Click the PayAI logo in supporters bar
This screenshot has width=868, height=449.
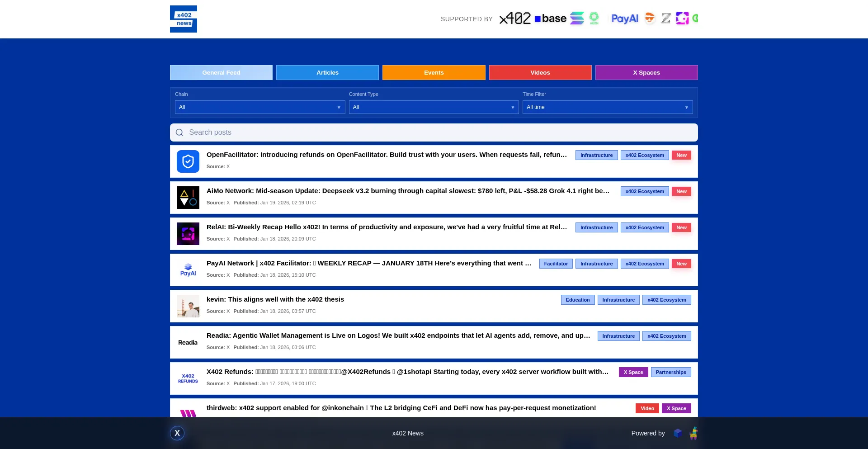(624, 19)
